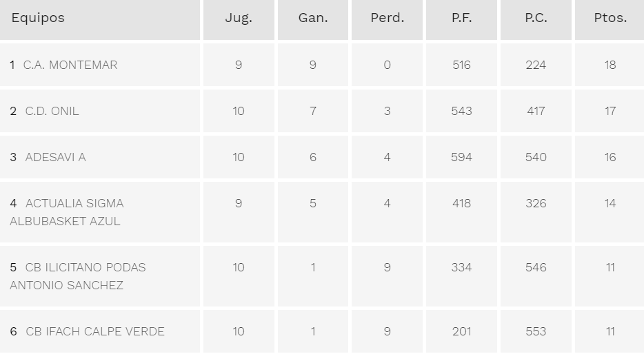
Task: Select the P.C. column header
Action: coord(536,18)
